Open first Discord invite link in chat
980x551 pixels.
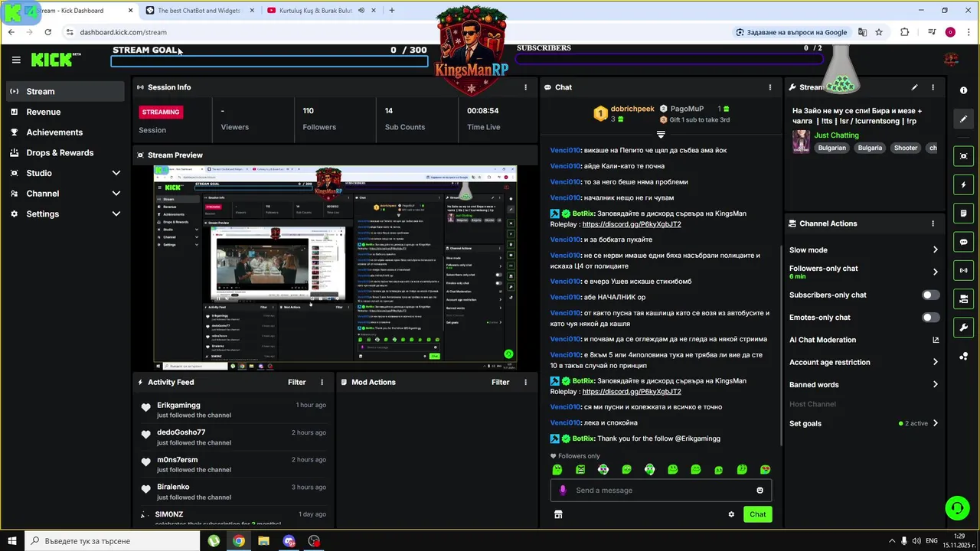pyautogui.click(x=631, y=224)
